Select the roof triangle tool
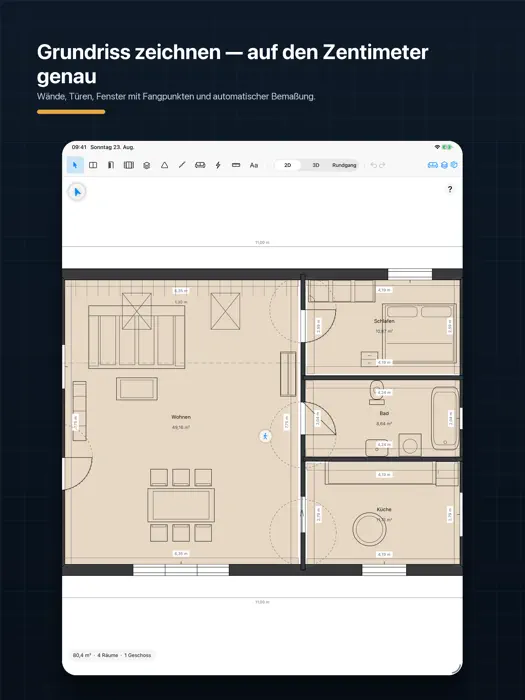 click(x=164, y=165)
